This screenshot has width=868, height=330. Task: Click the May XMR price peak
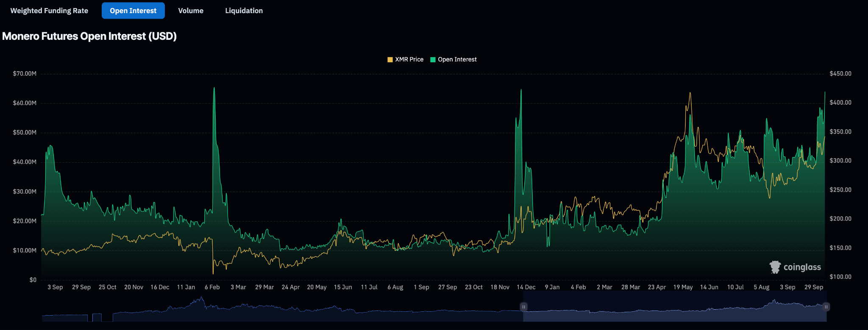[690, 93]
